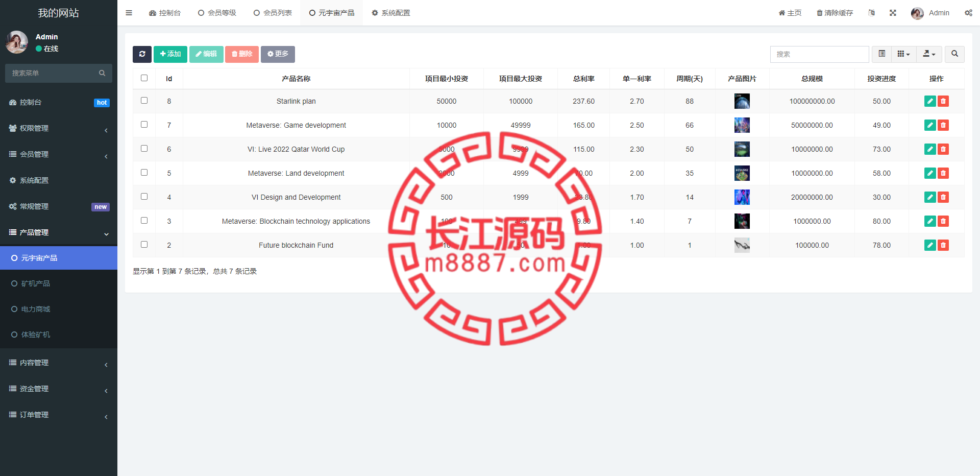
Task: Select the checkbox for Id 4
Action: tap(144, 197)
